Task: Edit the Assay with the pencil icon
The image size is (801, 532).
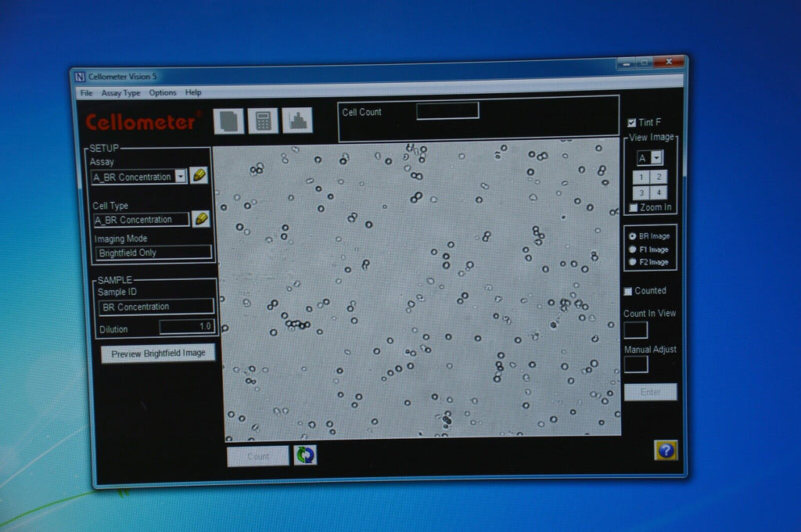Action: point(199,175)
